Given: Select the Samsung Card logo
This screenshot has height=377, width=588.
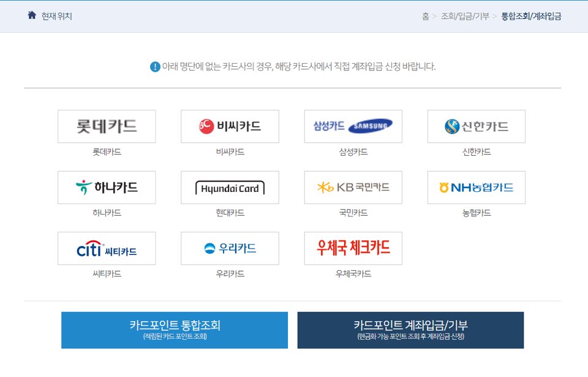Looking at the screenshot, I should click(352, 126).
